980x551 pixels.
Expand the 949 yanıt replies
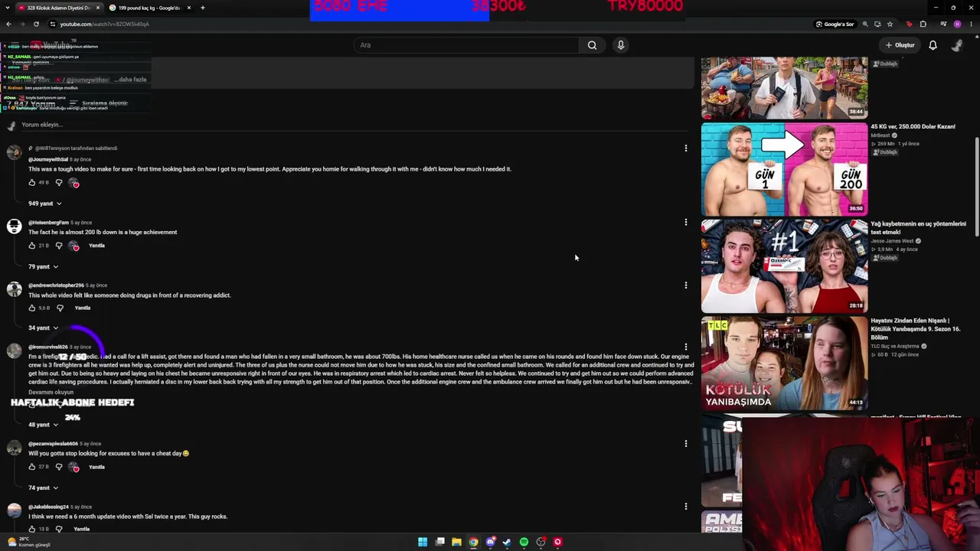pyautogui.click(x=45, y=204)
